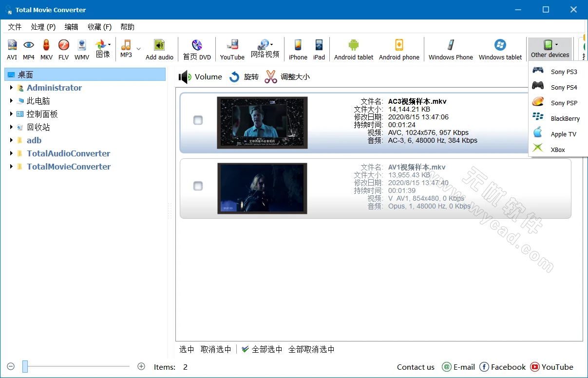
Task: Pick the iPhone device preset
Action: coord(297,49)
